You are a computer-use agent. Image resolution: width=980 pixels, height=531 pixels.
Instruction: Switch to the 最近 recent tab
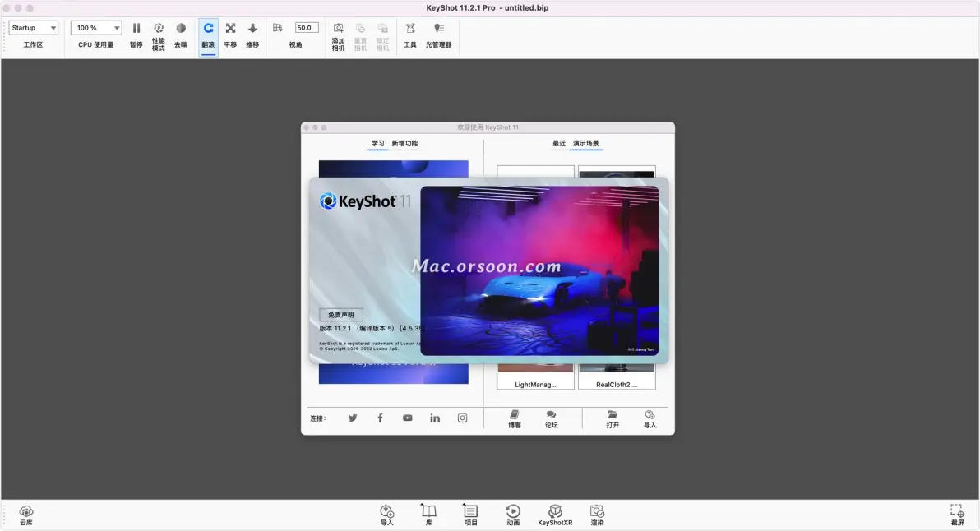559,144
